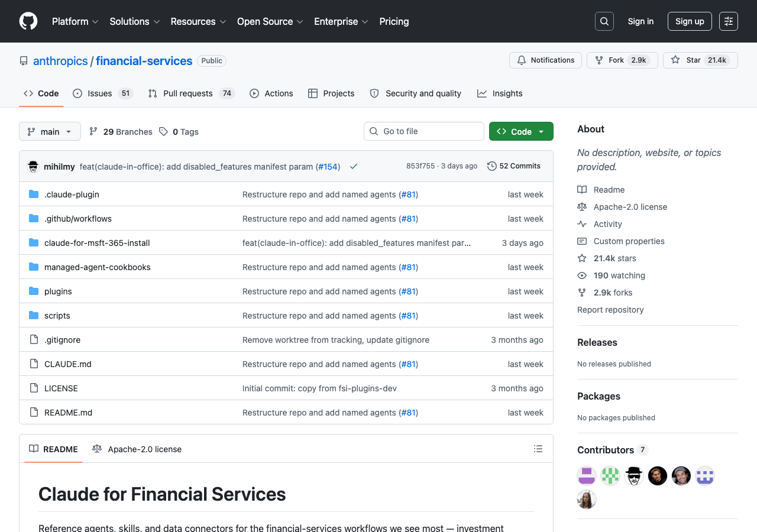
Task: Expand the Solutions navigation menu
Action: 135,21
